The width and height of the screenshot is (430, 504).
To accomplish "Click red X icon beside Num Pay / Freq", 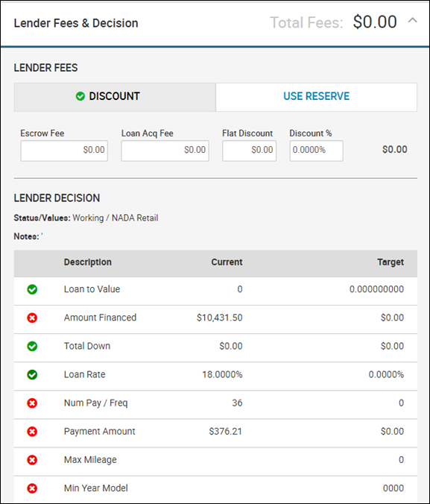I will (32, 403).
